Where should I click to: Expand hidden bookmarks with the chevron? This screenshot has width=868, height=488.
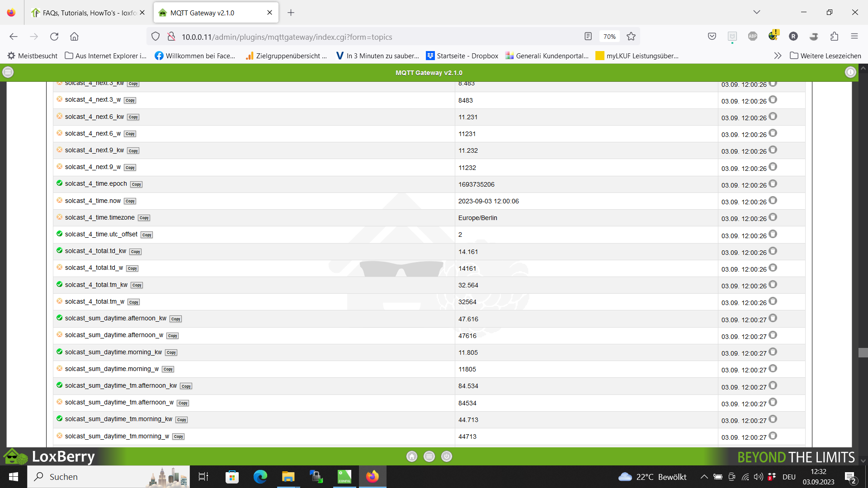point(778,56)
